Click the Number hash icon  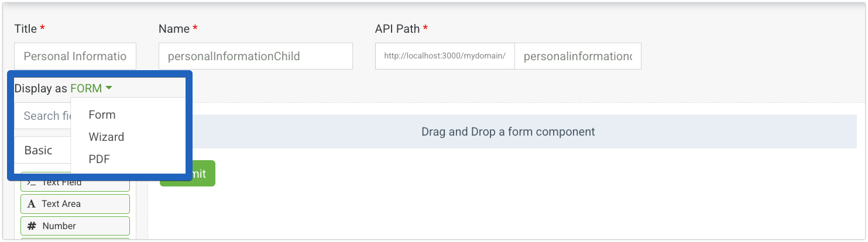[32, 226]
